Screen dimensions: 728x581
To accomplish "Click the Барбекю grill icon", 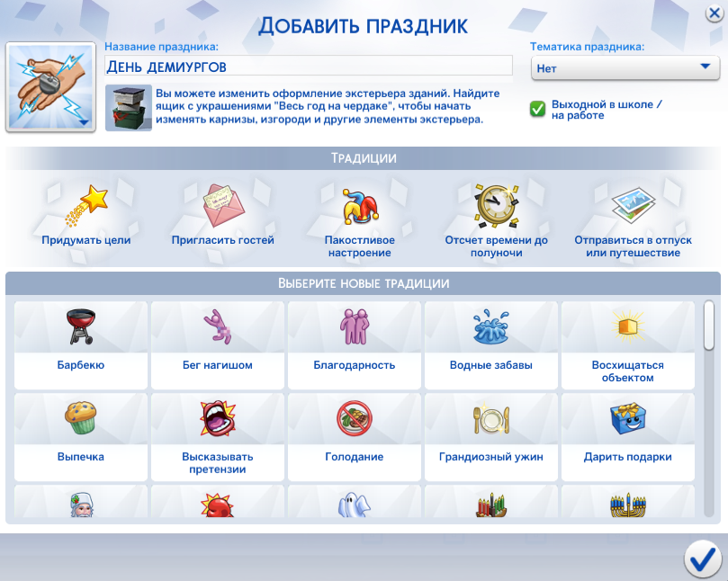I will point(81,328).
